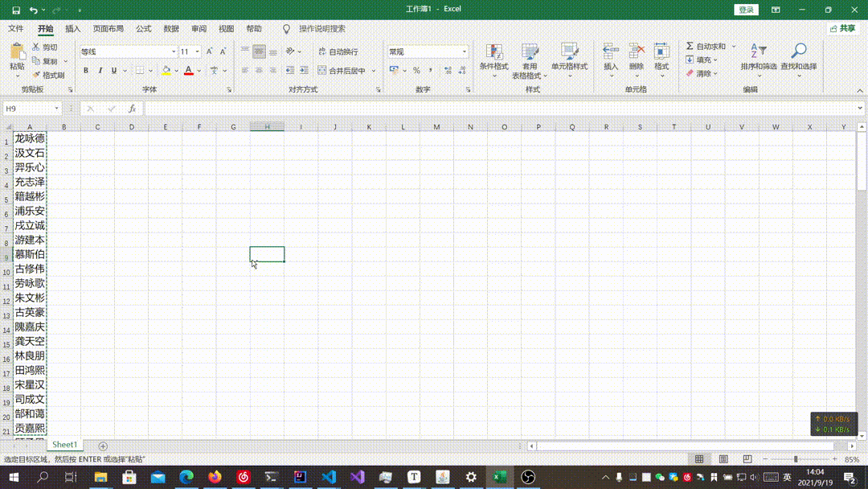
Task: Click the Insert cells icon
Action: click(x=611, y=52)
